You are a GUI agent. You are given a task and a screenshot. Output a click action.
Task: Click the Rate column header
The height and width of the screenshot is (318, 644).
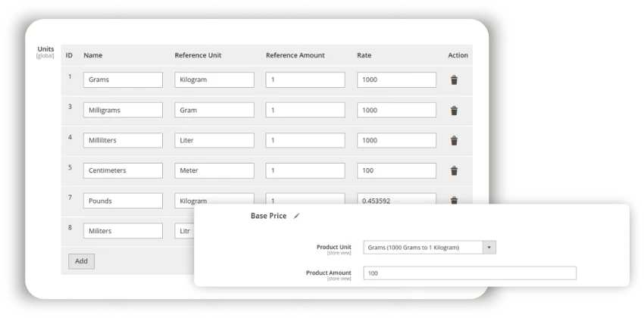pyautogui.click(x=364, y=55)
